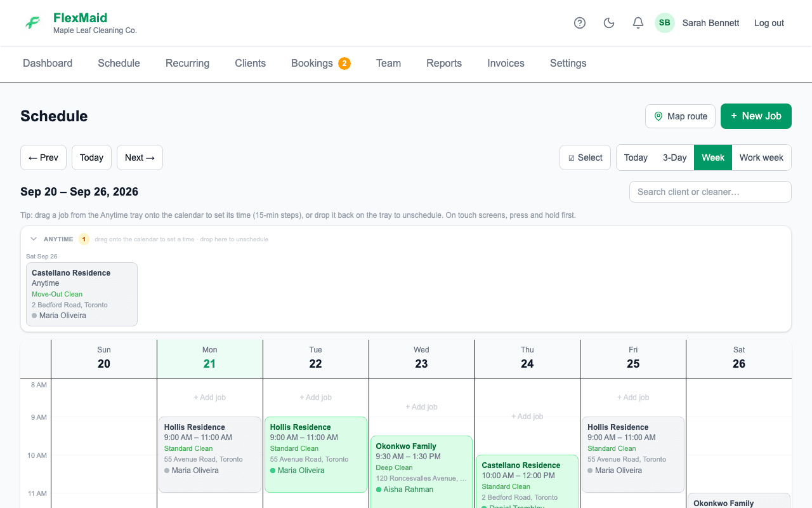Open Tuesday Hollis Residence job card
Viewport: 812px width, 508px height.
pyautogui.click(x=316, y=455)
